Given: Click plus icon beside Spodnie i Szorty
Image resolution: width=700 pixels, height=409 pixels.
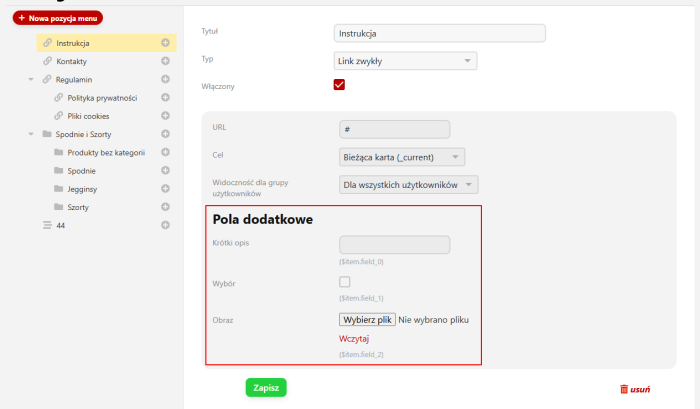Looking at the screenshot, I should [x=166, y=134].
